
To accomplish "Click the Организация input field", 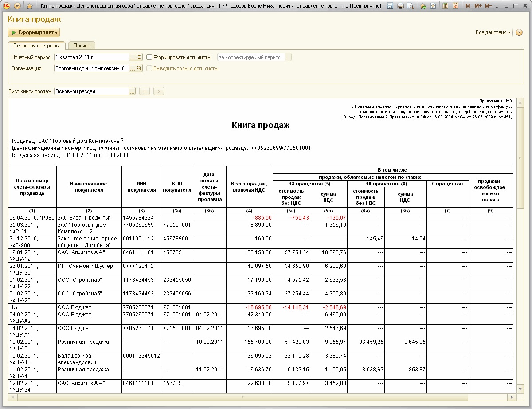I will [x=91, y=68].
